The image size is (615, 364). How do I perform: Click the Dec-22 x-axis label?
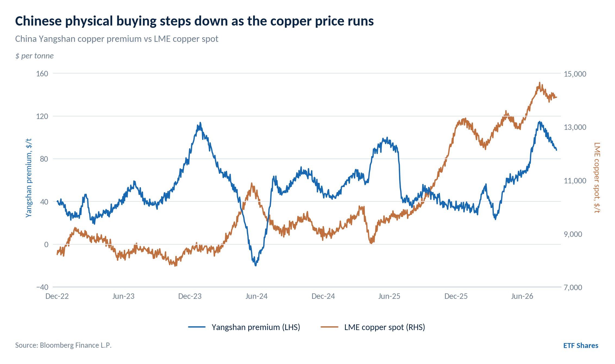pos(57,296)
